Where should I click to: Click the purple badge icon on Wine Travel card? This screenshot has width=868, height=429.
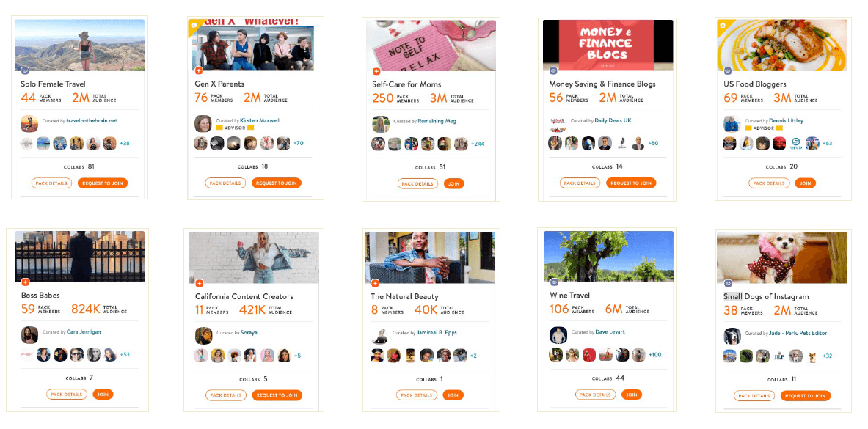(554, 282)
